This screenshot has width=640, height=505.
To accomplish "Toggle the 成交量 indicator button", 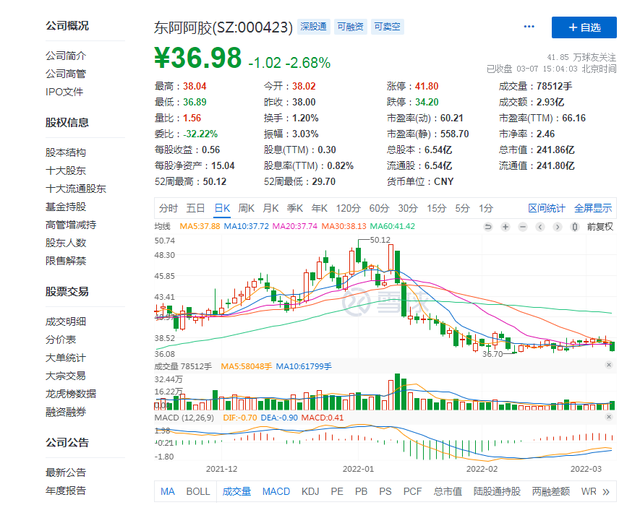I will click(237, 492).
